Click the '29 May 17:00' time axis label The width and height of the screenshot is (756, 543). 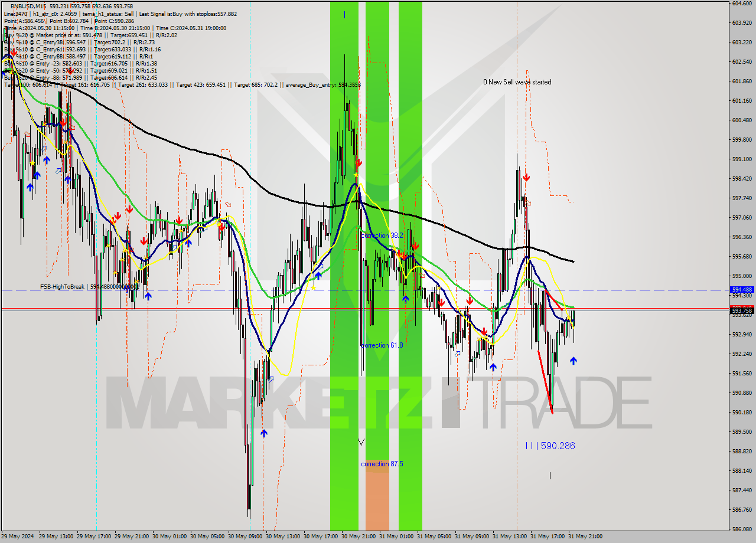94,537
